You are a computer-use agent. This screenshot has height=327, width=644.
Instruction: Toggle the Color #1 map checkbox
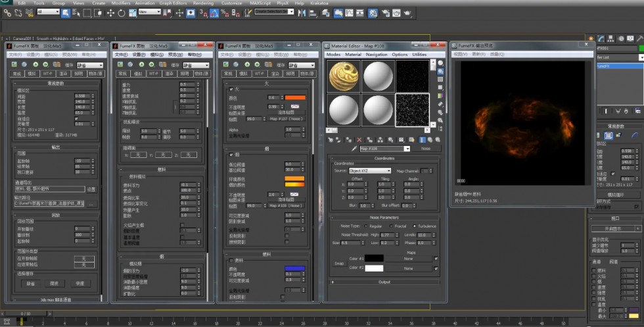tap(436, 259)
